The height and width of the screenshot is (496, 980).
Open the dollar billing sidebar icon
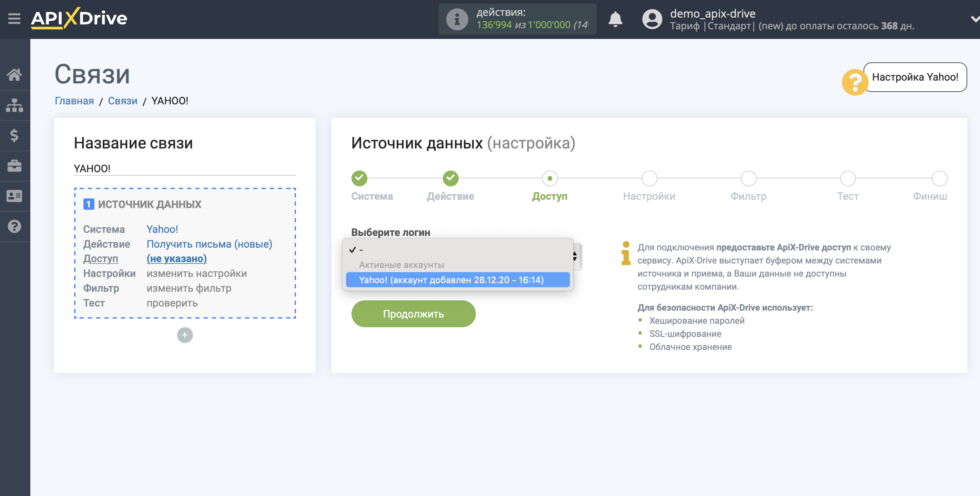(14, 135)
